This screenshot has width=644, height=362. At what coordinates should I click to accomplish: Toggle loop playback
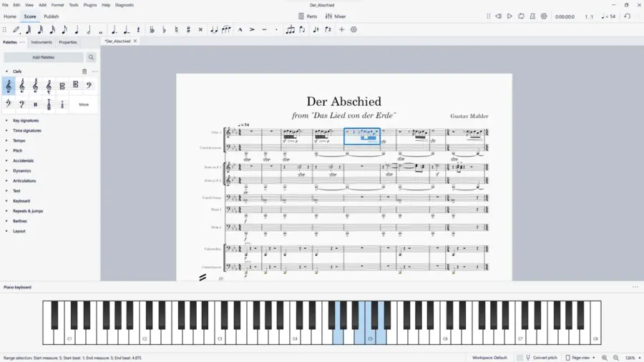521,16
